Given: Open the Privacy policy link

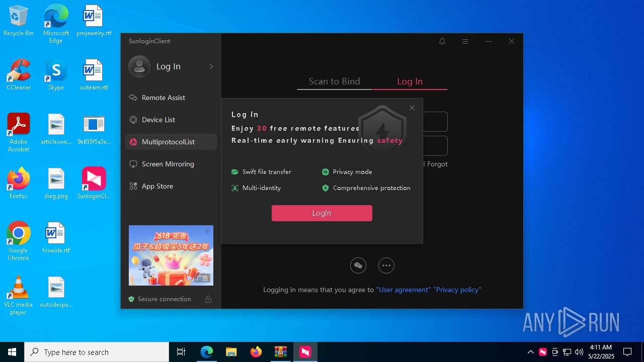Looking at the screenshot, I should 457,290.
